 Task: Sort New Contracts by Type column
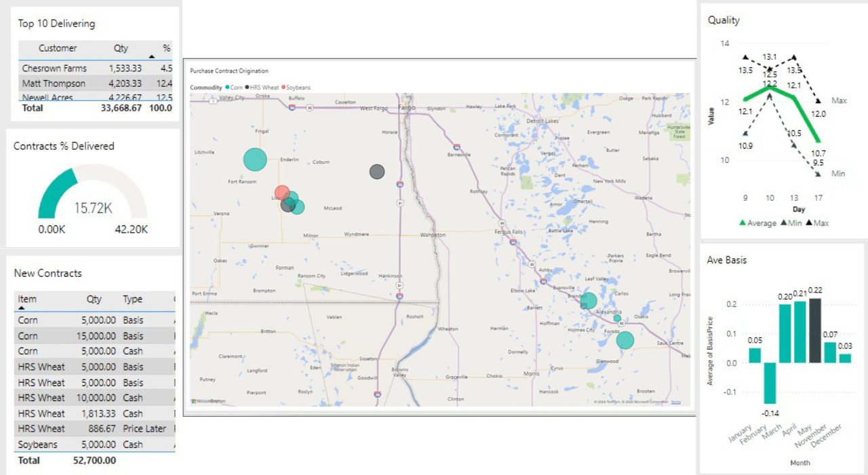(133, 299)
